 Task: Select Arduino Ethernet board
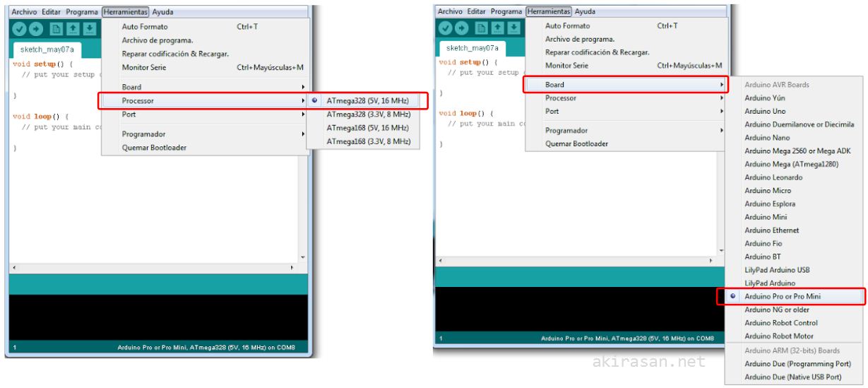point(794,230)
